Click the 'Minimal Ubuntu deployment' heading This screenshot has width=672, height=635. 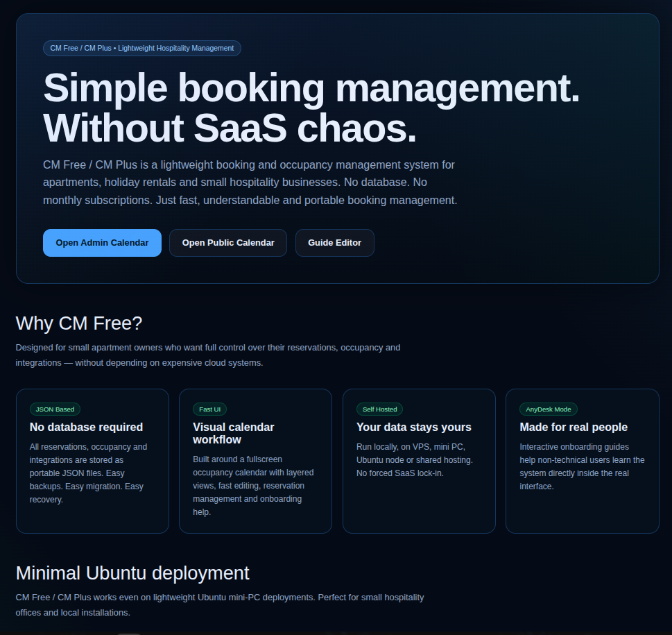(132, 573)
